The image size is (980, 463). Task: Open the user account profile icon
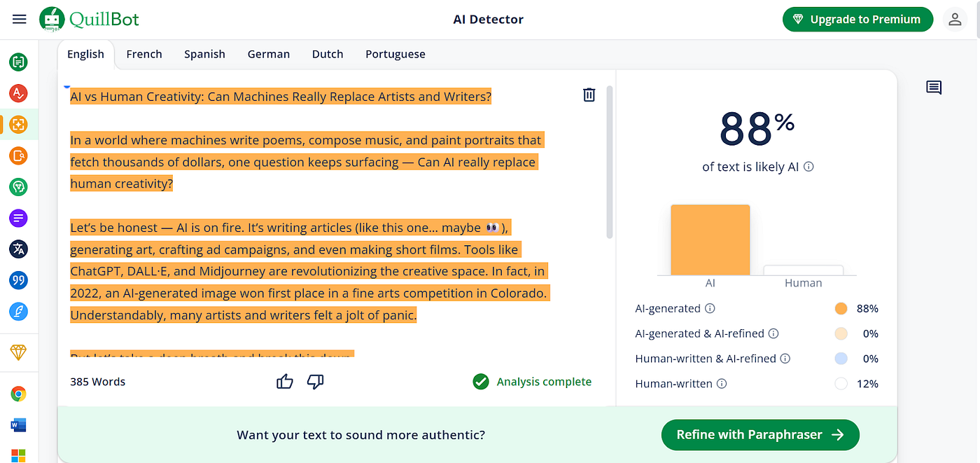click(955, 20)
